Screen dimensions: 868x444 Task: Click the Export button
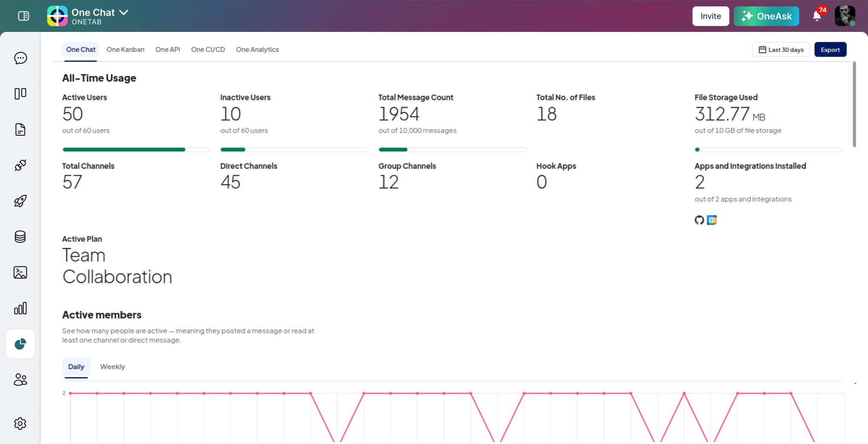830,50
